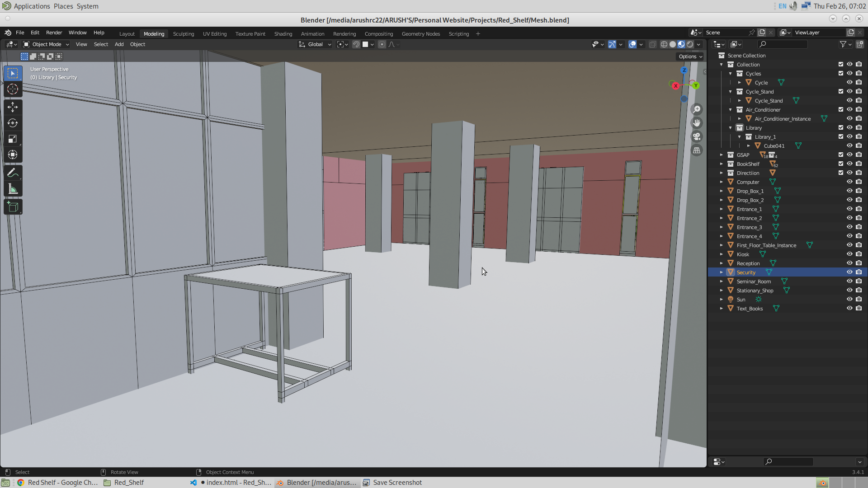
Task: Open the Object Mode dropdown
Action: click(x=45, y=44)
